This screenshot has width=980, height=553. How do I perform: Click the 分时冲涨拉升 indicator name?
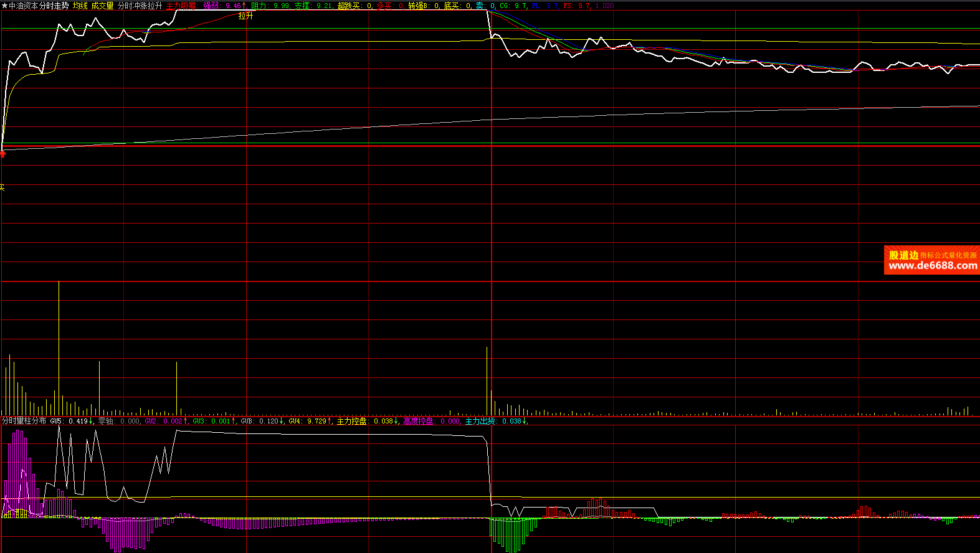click(x=140, y=6)
